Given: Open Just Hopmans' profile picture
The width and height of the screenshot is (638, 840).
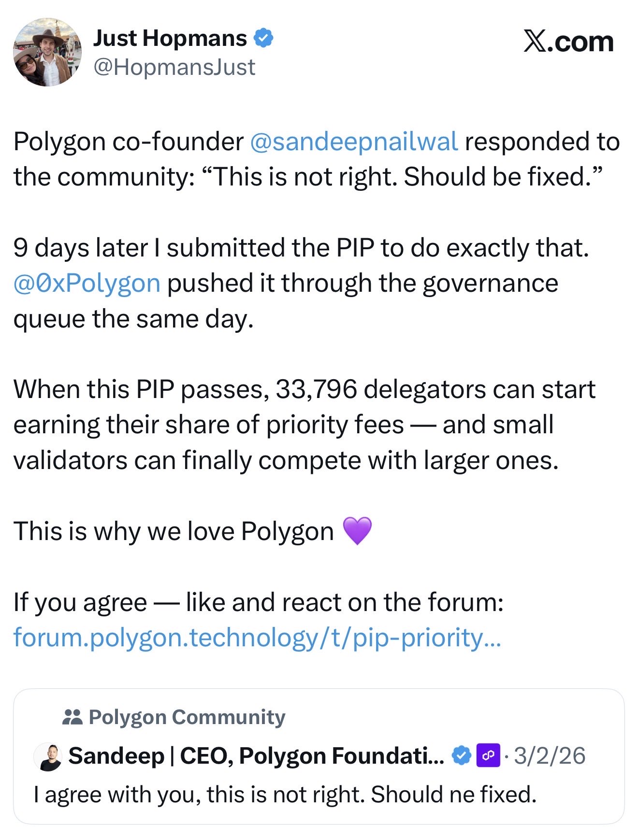Looking at the screenshot, I should (47, 52).
